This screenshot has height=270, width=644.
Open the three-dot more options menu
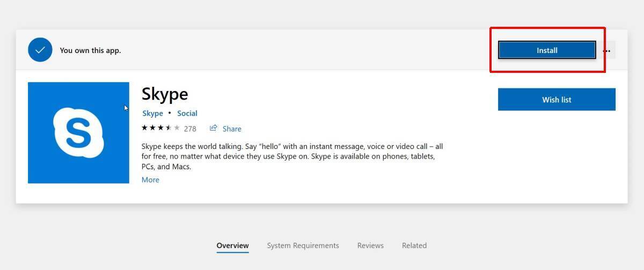coord(607,50)
